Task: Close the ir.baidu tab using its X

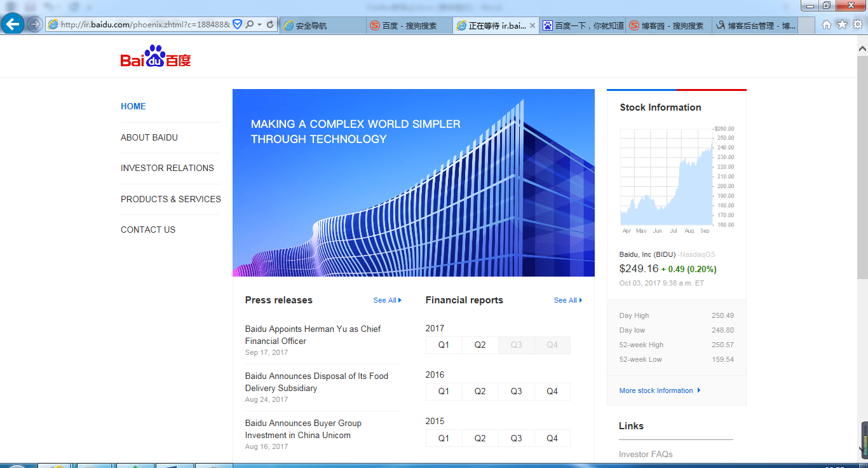Action: (532, 25)
